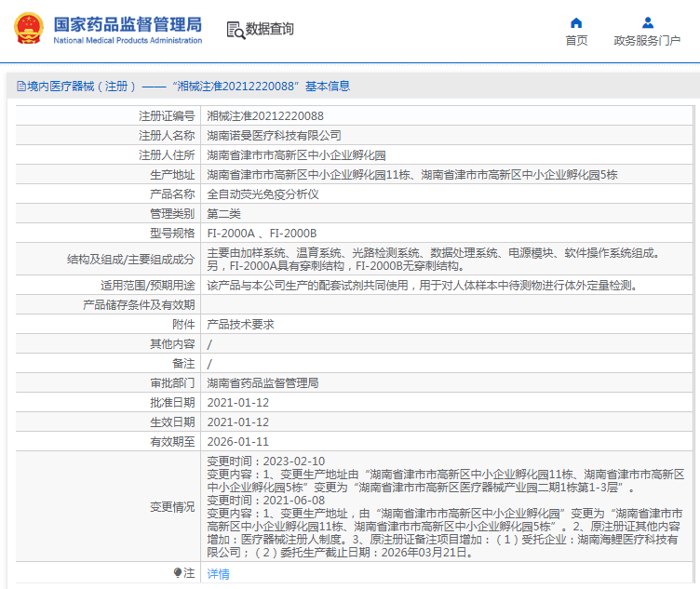
Task: Click the user icon above 政务服务门户
Action: [648, 22]
